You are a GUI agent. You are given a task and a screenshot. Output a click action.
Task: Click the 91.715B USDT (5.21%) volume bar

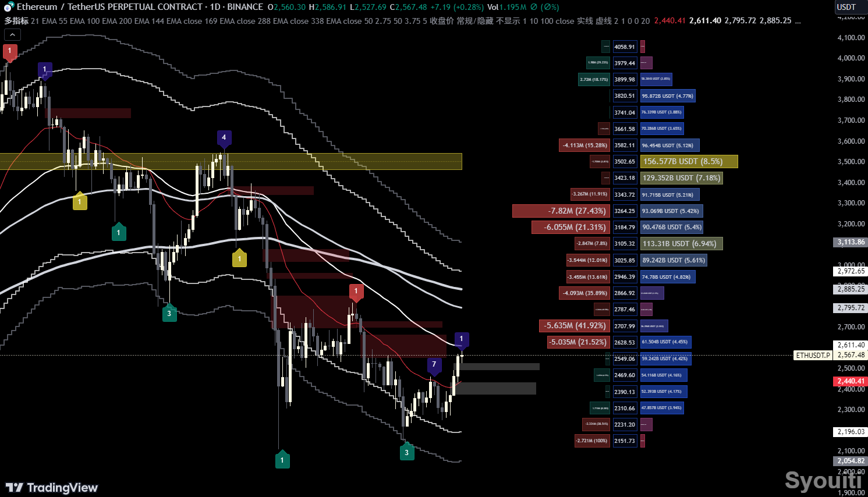[x=670, y=194]
